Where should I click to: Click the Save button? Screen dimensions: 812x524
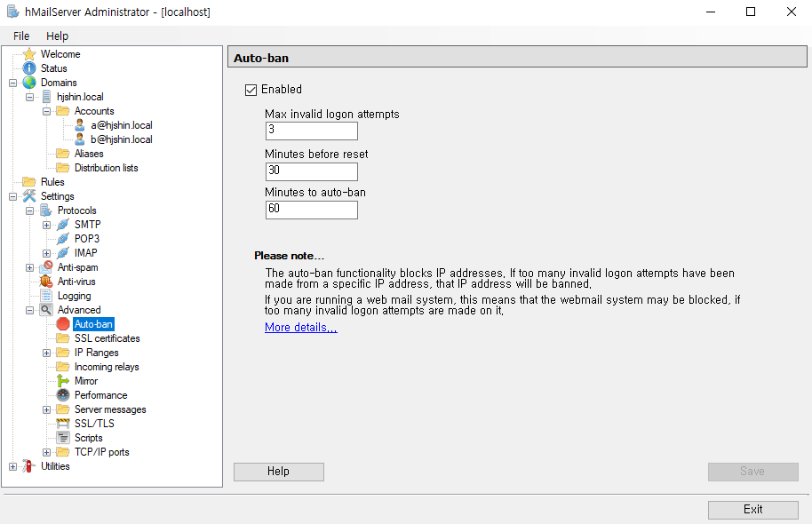pos(753,472)
